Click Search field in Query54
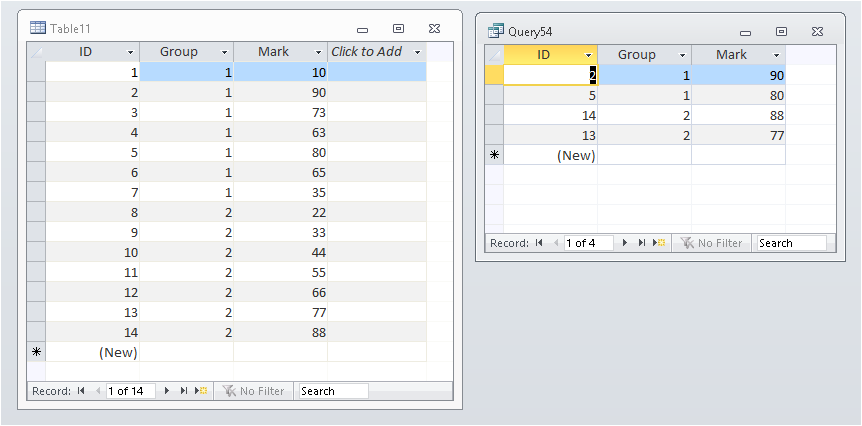This screenshot has width=862, height=426. coord(791,243)
